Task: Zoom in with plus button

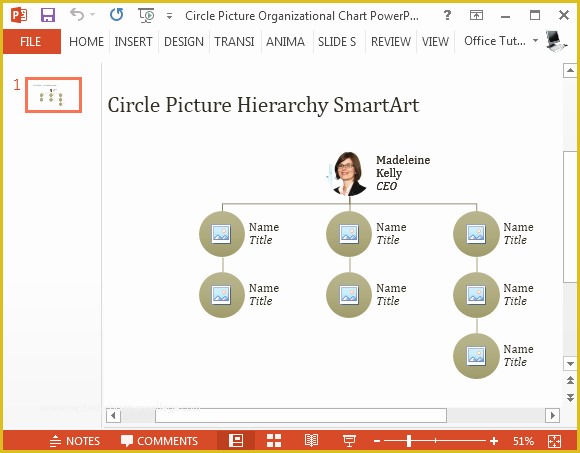Action: tap(494, 441)
